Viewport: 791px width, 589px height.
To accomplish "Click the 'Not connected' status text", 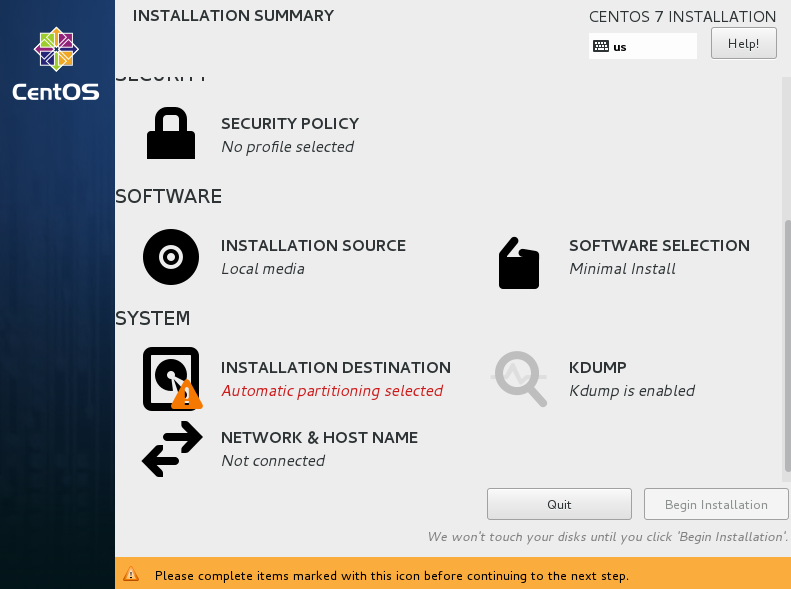I will coord(273,461).
